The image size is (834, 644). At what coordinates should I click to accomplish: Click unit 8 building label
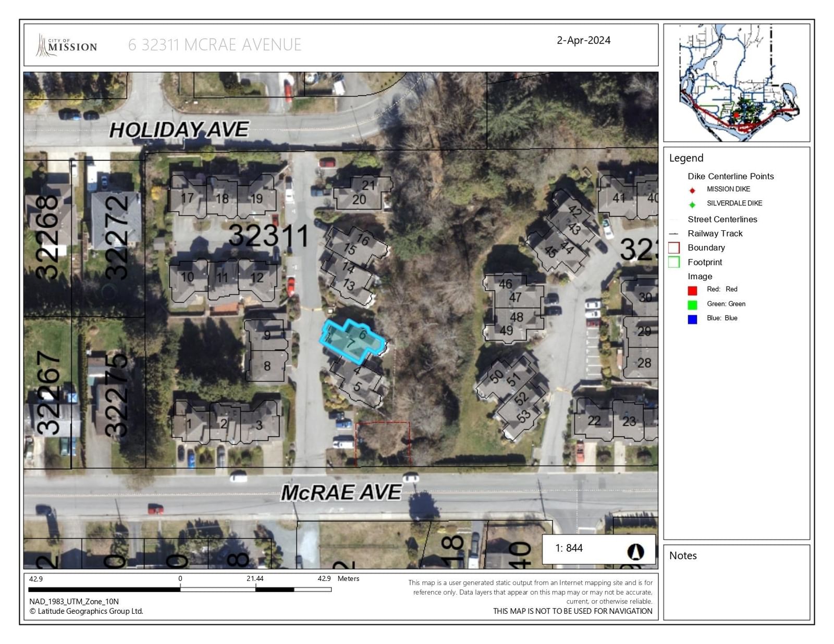click(267, 366)
